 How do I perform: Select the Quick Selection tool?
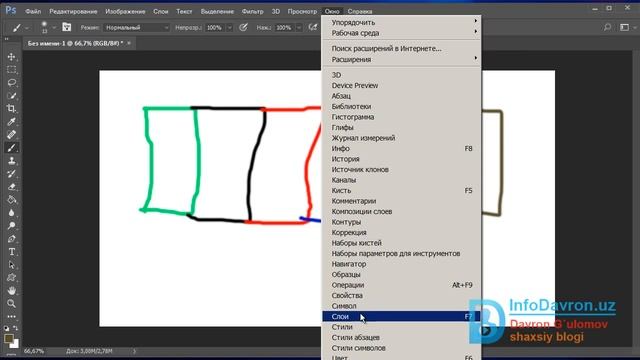pos(11,96)
